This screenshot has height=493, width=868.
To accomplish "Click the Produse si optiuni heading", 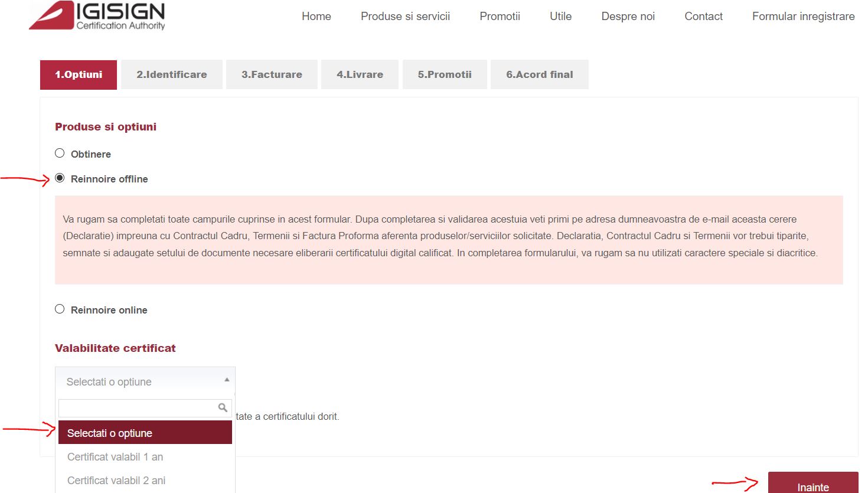I will (106, 127).
